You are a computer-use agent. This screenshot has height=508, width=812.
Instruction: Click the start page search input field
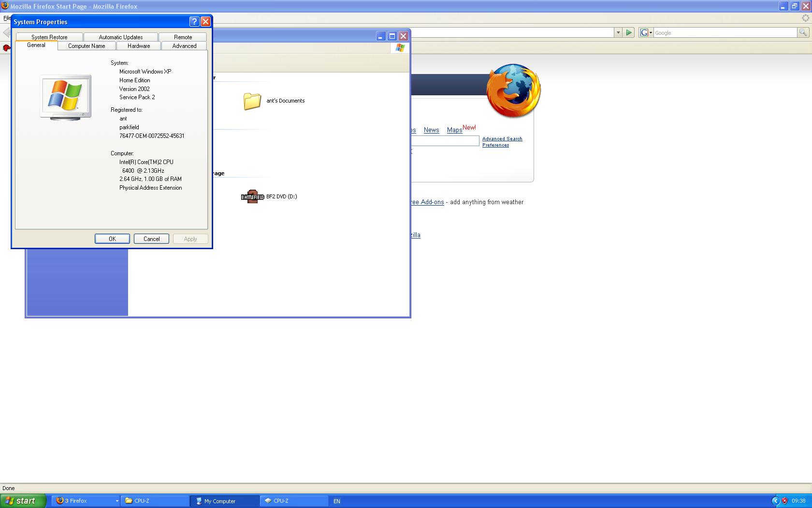click(445, 141)
